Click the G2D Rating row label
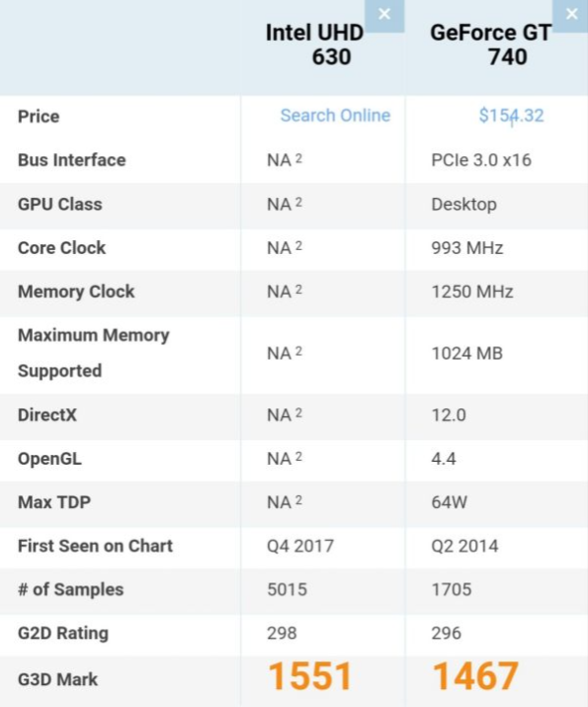 click(63, 633)
